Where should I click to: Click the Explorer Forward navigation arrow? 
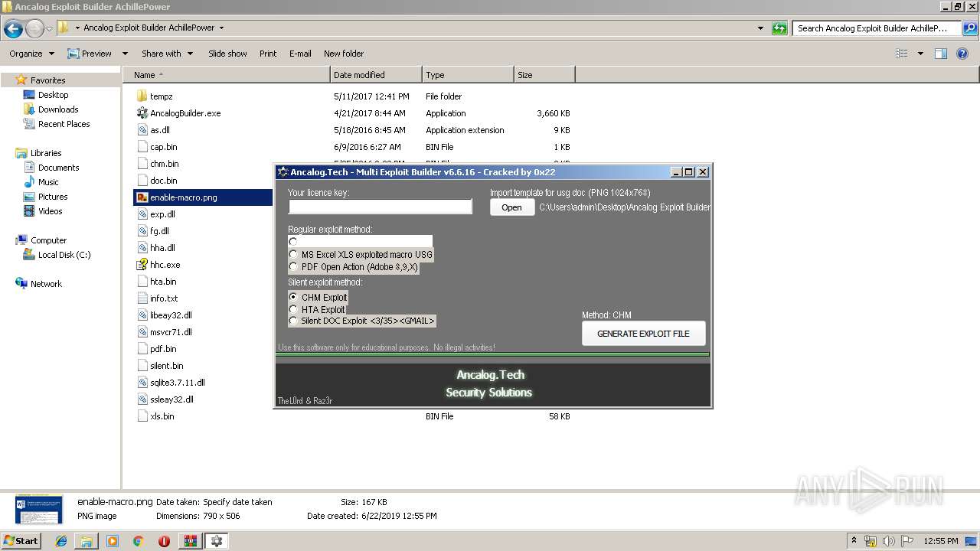pyautogui.click(x=34, y=29)
